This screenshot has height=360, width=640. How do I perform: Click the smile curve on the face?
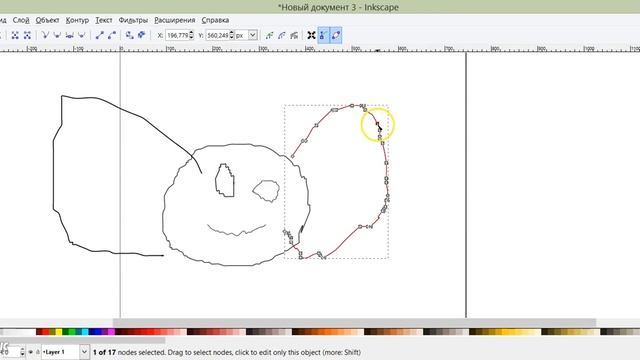(x=237, y=230)
